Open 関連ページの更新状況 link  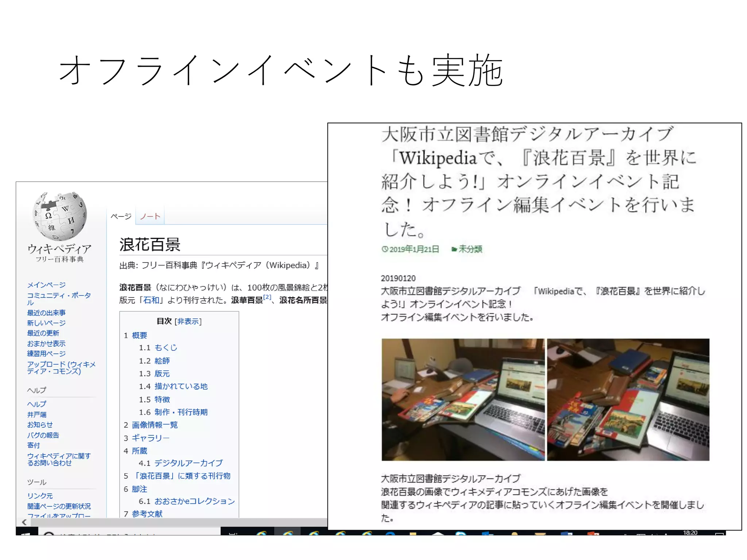(x=59, y=506)
